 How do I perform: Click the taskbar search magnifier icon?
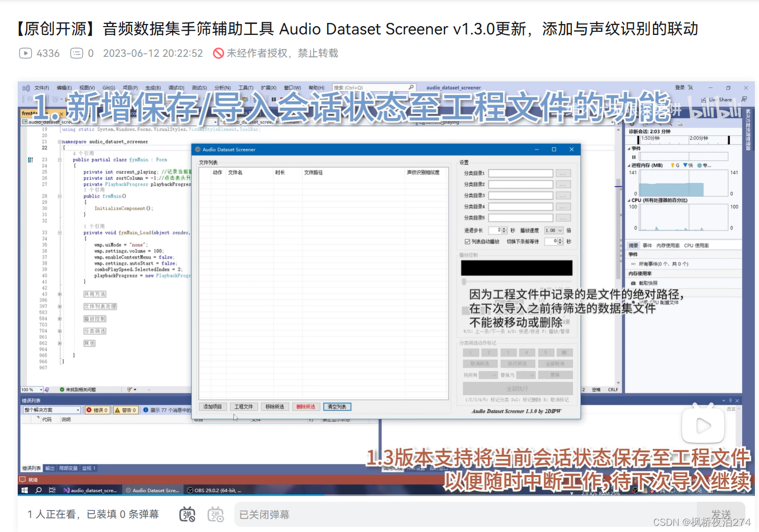click(38, 490)
